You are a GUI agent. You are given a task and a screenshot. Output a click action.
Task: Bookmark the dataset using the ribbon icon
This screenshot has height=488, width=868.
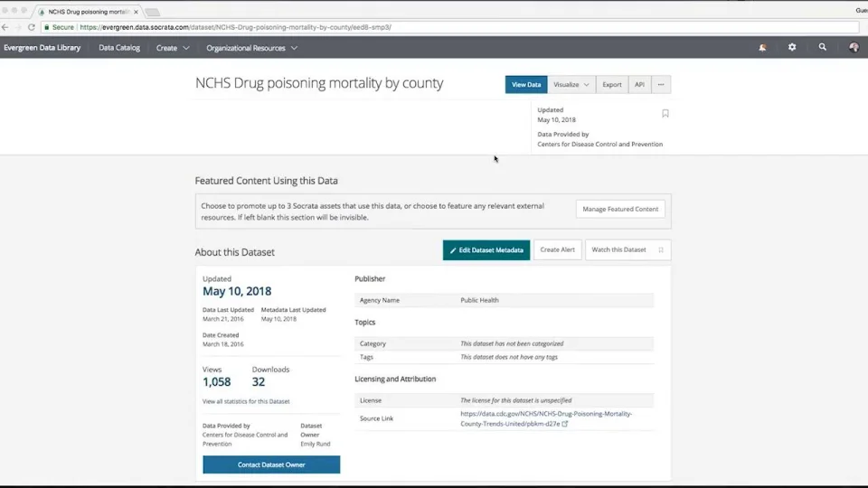click(665, 114)
